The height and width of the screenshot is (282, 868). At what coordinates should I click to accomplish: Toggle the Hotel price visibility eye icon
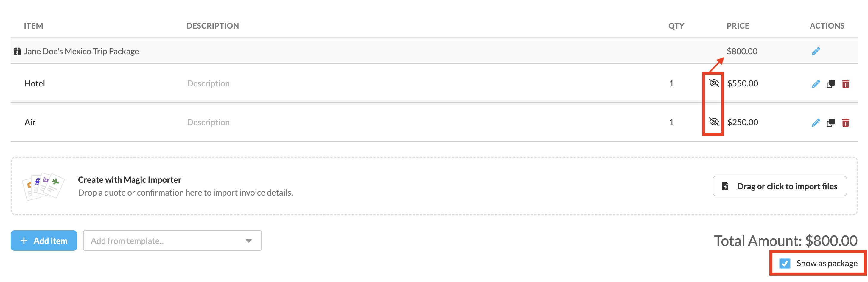(x=714, y=83)
